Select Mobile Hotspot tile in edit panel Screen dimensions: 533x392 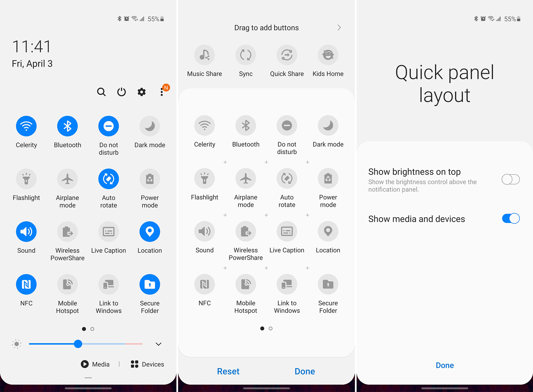(246, 284)
